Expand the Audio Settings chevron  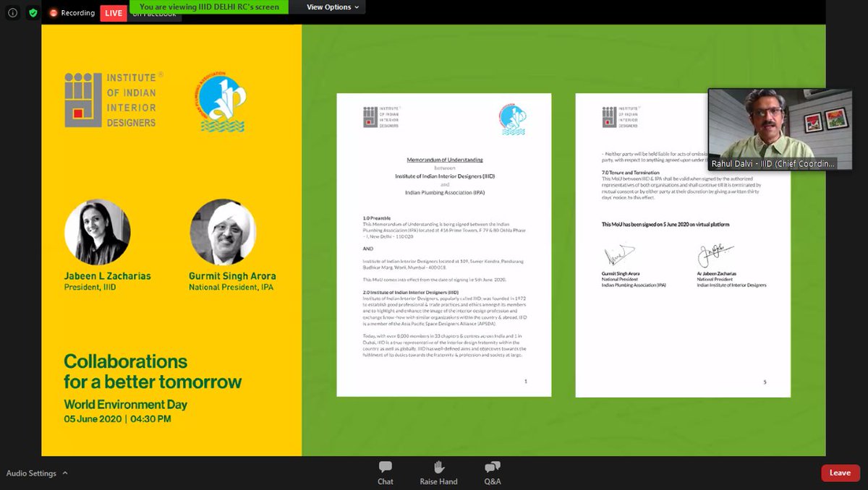point(65,473)
